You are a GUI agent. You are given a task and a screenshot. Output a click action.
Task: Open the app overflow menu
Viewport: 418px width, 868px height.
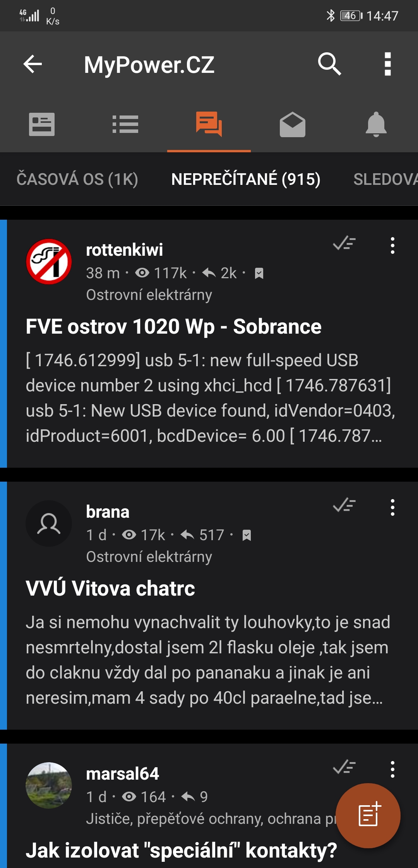387,64
